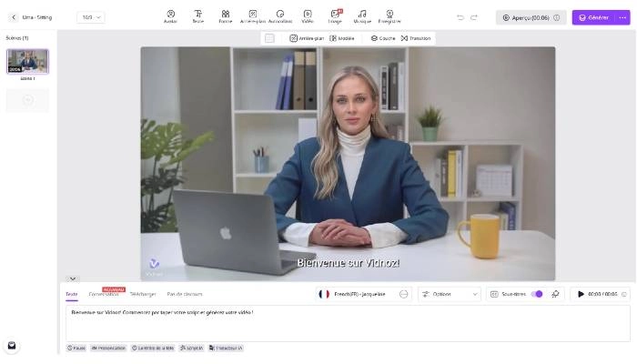Image resolution: width=637 pixels, height=364 pixels.
Task: Switch to the Texte tab
Action: tap(72, 294)
